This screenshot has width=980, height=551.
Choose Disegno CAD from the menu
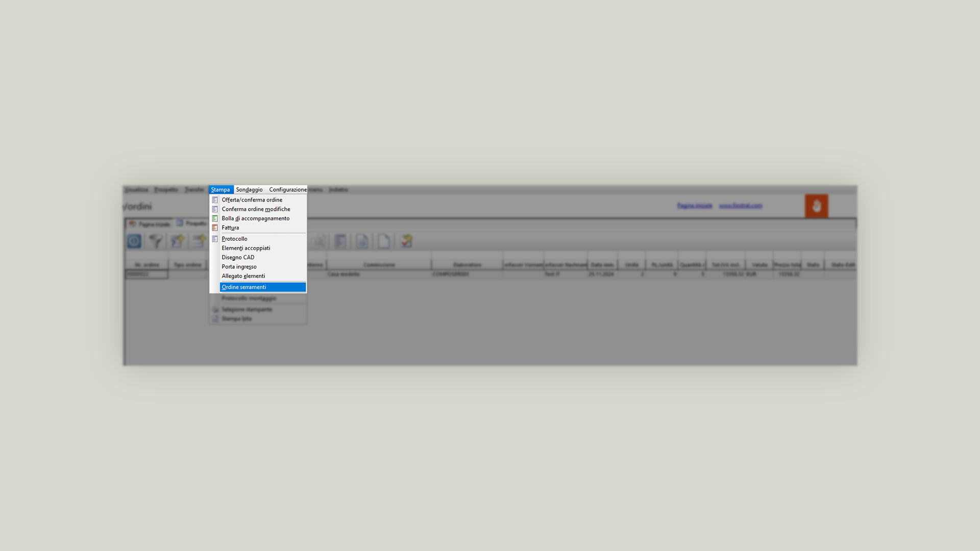tap(238, 258)
